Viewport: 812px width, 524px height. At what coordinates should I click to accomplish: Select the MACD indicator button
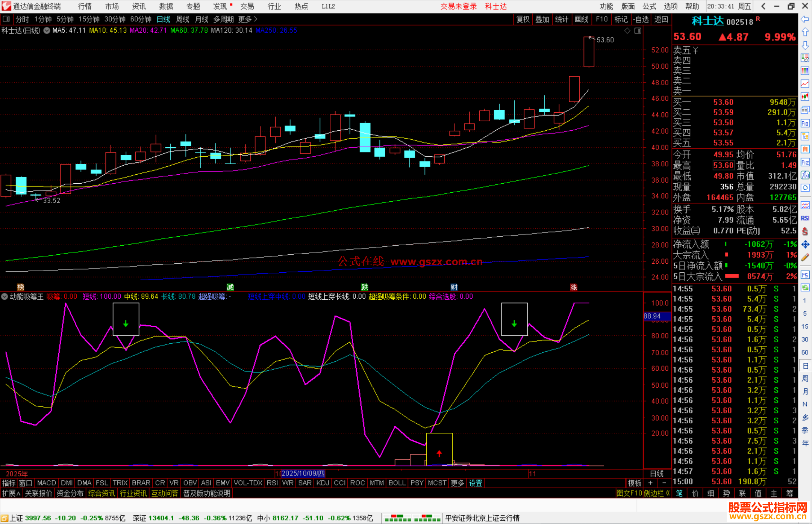point(47,483)
